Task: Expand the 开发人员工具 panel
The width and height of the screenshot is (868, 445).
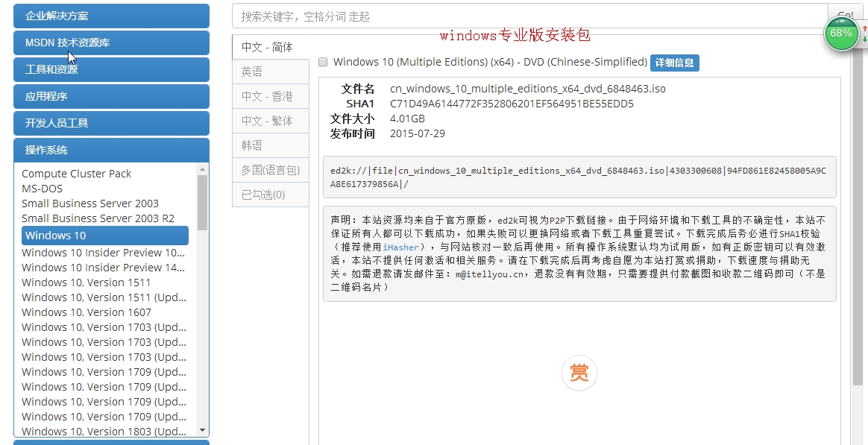Action: pyautogui.click(x=111, y=123)
